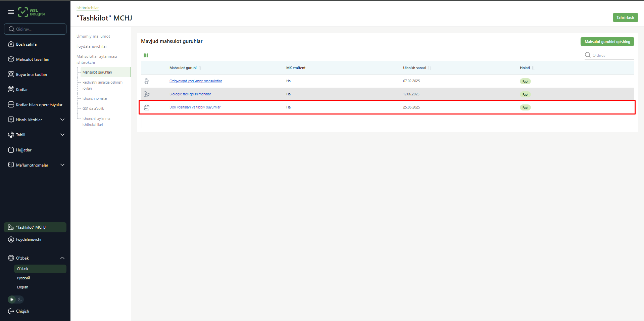644x321 pixels.
Task: Expand the Tahlil chevron
Action: pos(62,135)
